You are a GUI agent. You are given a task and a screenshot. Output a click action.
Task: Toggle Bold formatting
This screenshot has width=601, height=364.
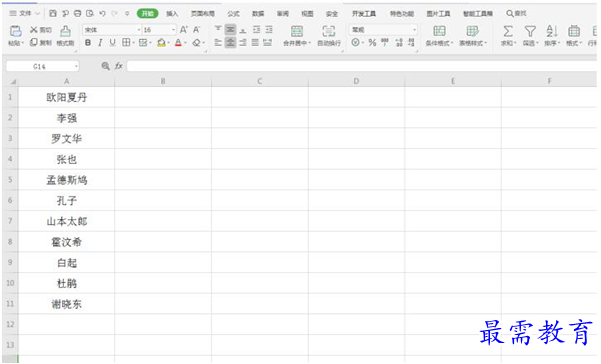[88, 43]
